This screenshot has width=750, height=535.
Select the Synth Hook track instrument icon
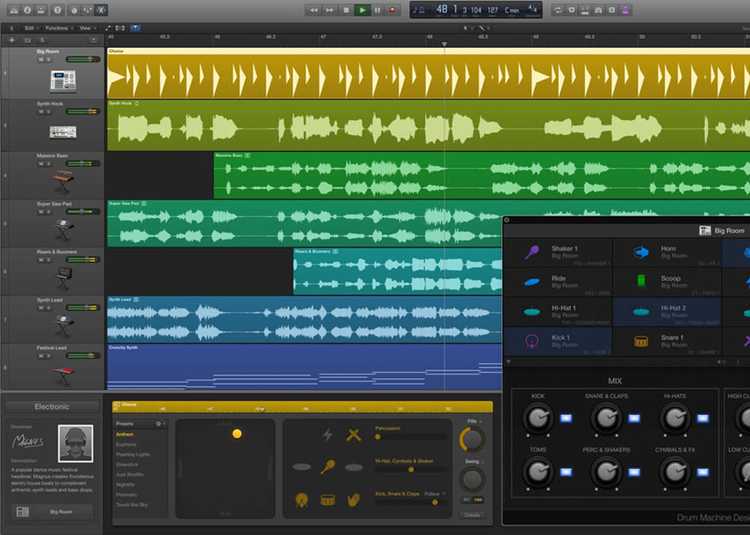(63, 132)
